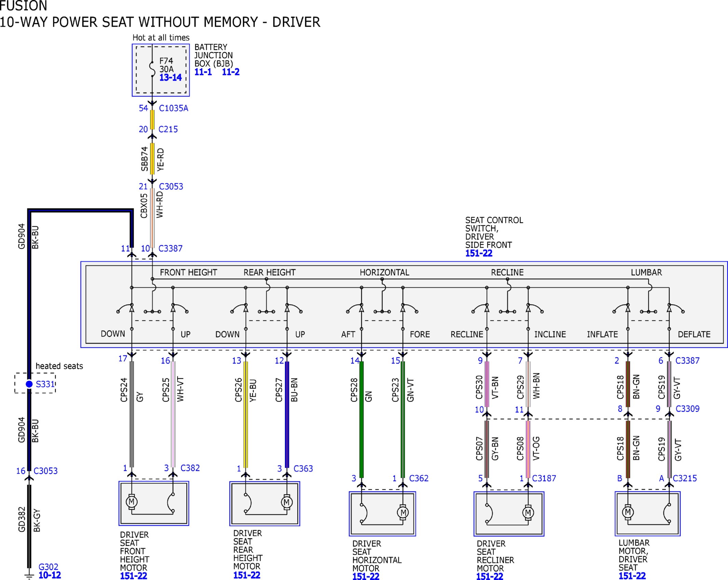
Task: Click the VT-OG wire color label
Action: click(x=536, y=448)
